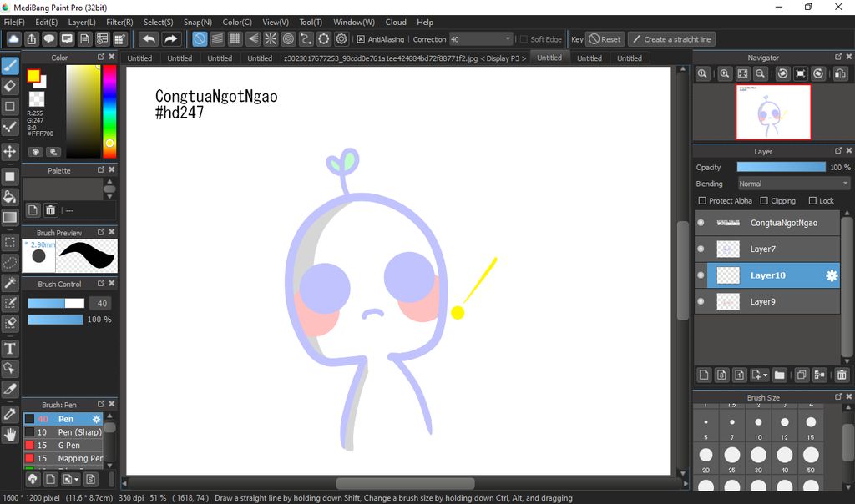Select the rectangular Select tool
The width and height of the screenshot is (855, 504).
pos(10,242)
